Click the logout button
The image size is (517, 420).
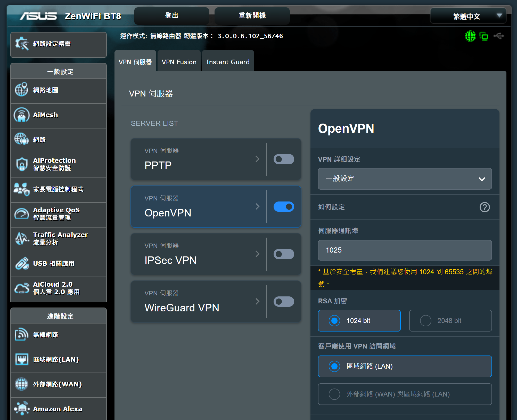pos(171,16)
